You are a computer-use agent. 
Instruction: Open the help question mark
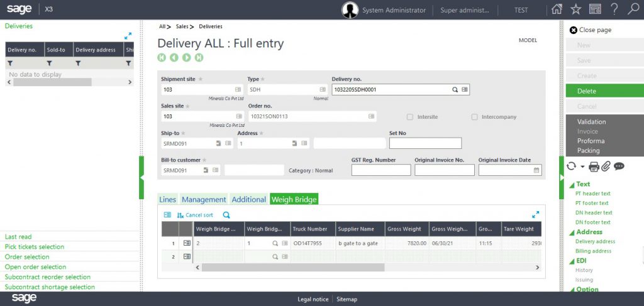pyautogui.click(x=614, y=9)
